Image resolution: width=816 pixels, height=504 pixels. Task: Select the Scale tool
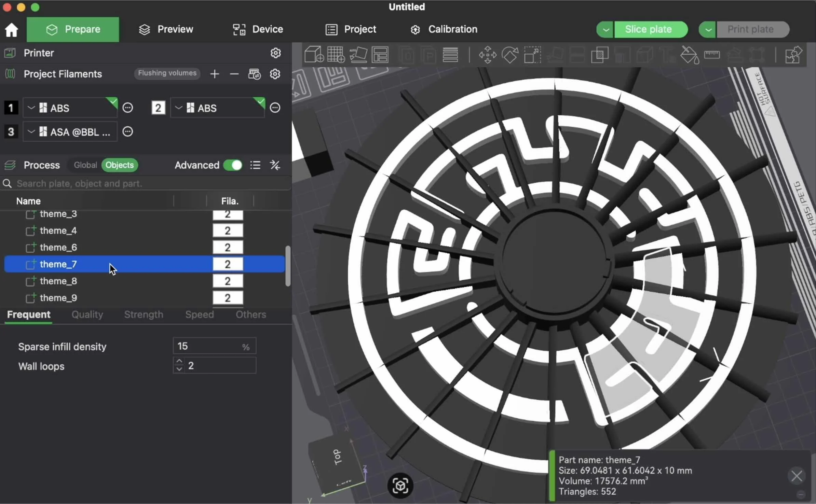tap(532, 55)
